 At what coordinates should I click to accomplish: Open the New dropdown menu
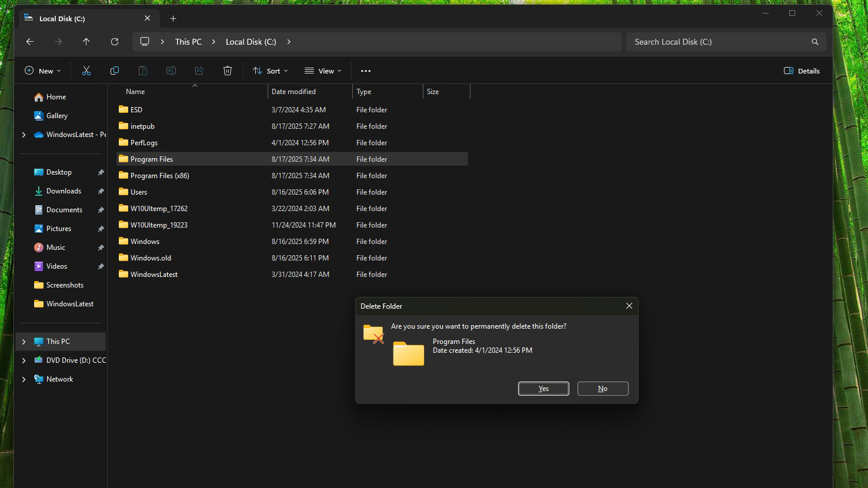point(42,71)
